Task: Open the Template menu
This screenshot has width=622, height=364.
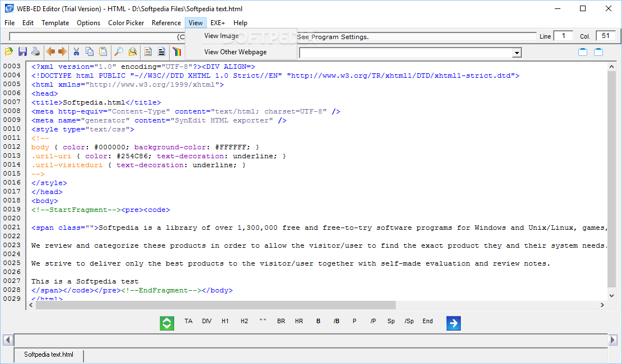Action: (x=55, y=23)
